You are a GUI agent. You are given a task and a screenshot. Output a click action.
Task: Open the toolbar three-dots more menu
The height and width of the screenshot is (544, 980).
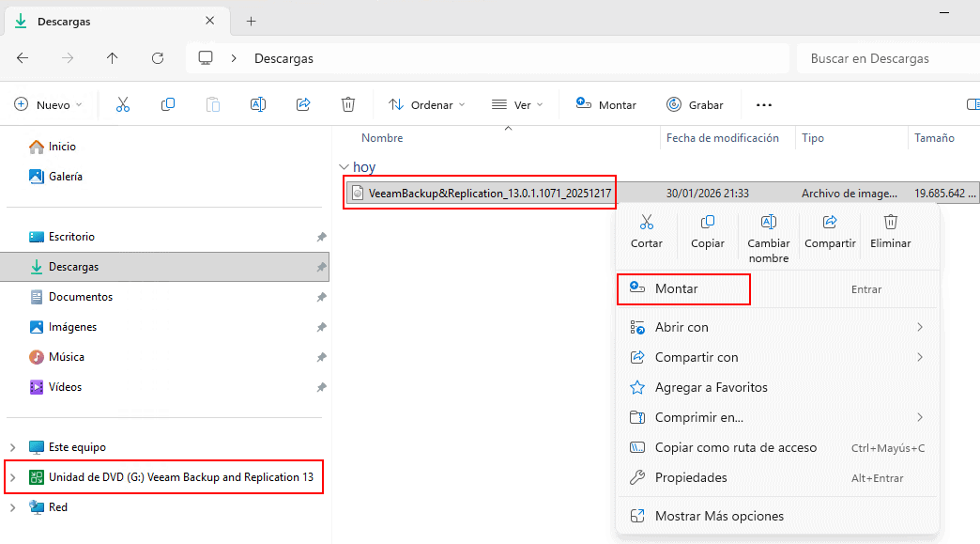point(764,105)
